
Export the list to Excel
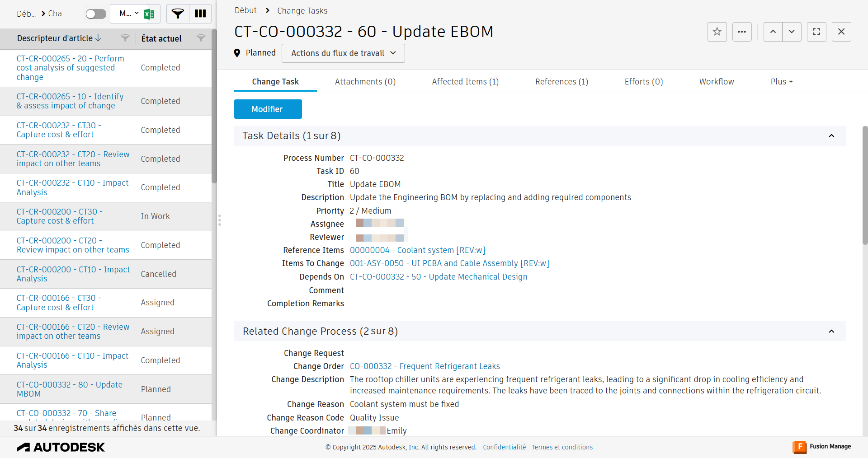[x=149, y=14]
